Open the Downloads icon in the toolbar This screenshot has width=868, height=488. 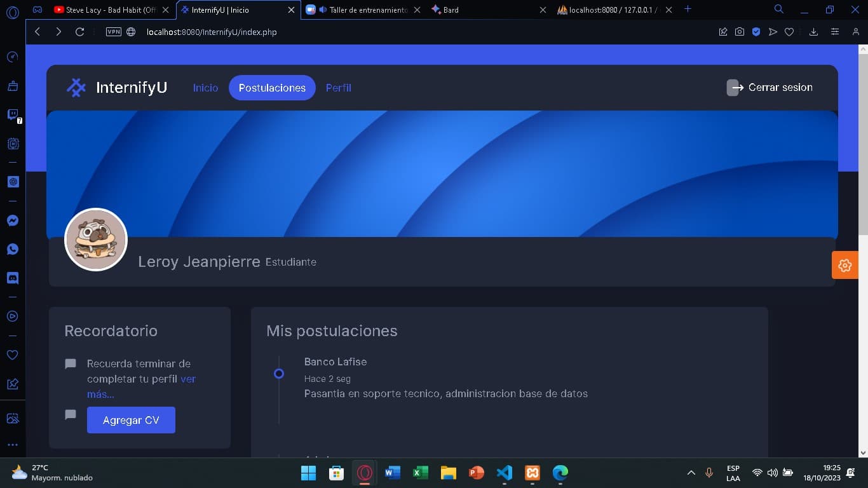pos(814,31)
